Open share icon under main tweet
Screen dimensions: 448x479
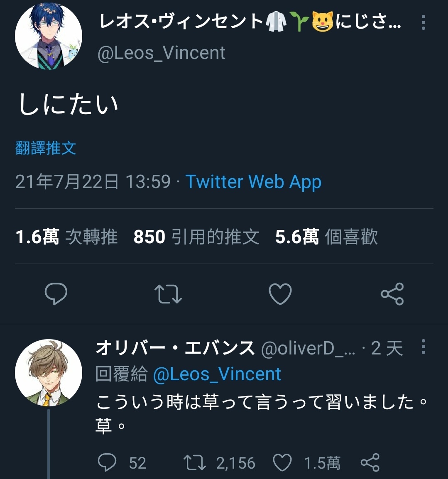point(392,294)
